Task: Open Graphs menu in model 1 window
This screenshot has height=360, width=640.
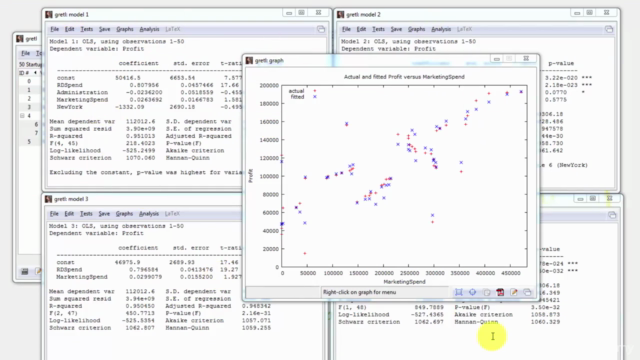Action: 124,29
